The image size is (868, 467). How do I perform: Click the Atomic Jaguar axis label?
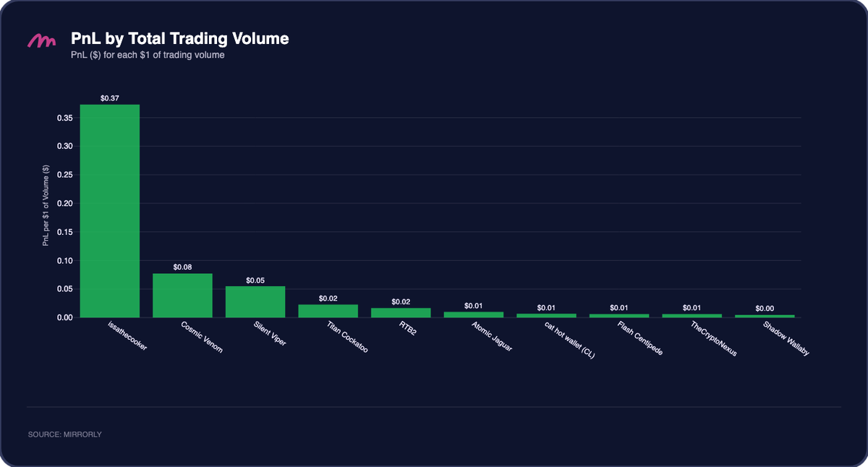click(x=491, y=336)
